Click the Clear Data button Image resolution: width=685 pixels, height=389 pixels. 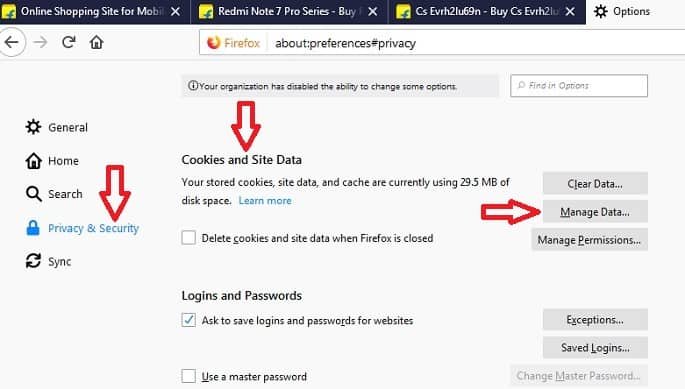coord(595,184)
